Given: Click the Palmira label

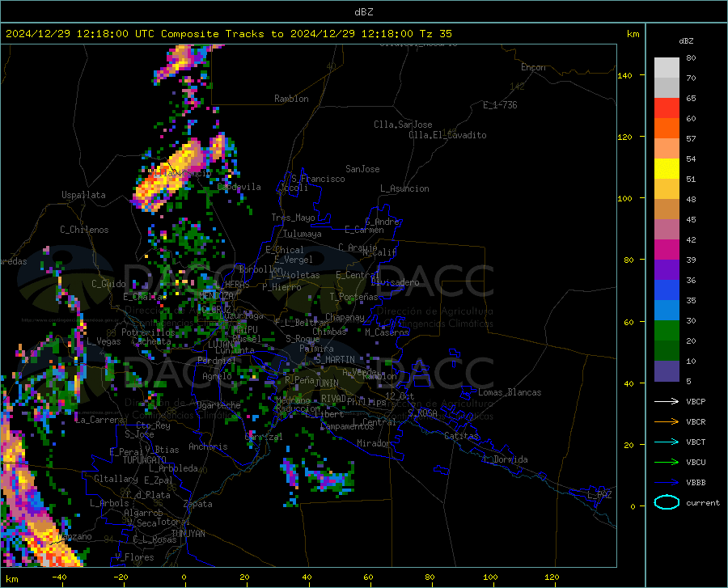Looking at the screenshot, I should tap(316, 348).
